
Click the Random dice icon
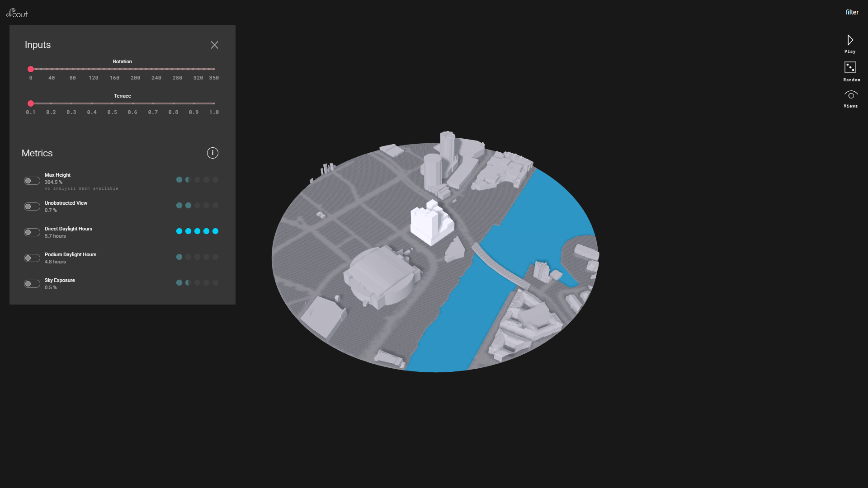coord(850,68)
